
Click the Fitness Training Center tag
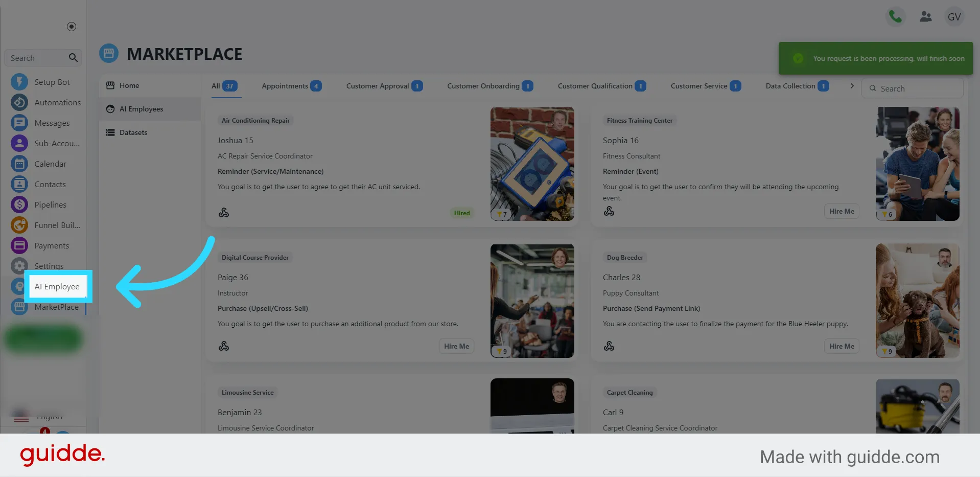(640, 121)
